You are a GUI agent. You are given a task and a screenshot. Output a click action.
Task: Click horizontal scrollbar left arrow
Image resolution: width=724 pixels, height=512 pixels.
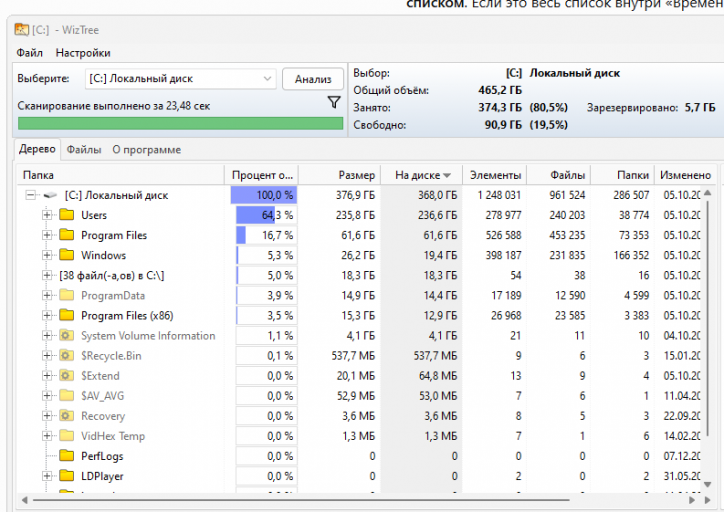pyautogui.click(x=24, y=500)
